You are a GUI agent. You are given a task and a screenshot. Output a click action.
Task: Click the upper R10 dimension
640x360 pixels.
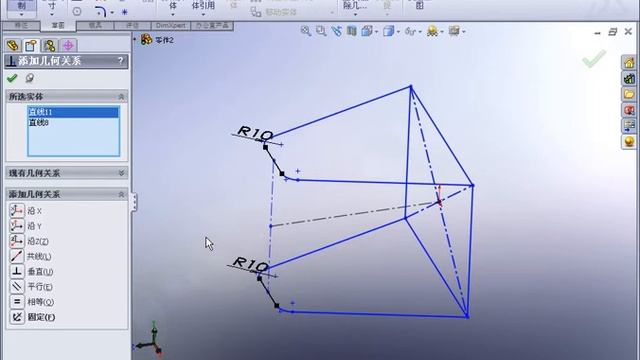[x=255, y=133]
